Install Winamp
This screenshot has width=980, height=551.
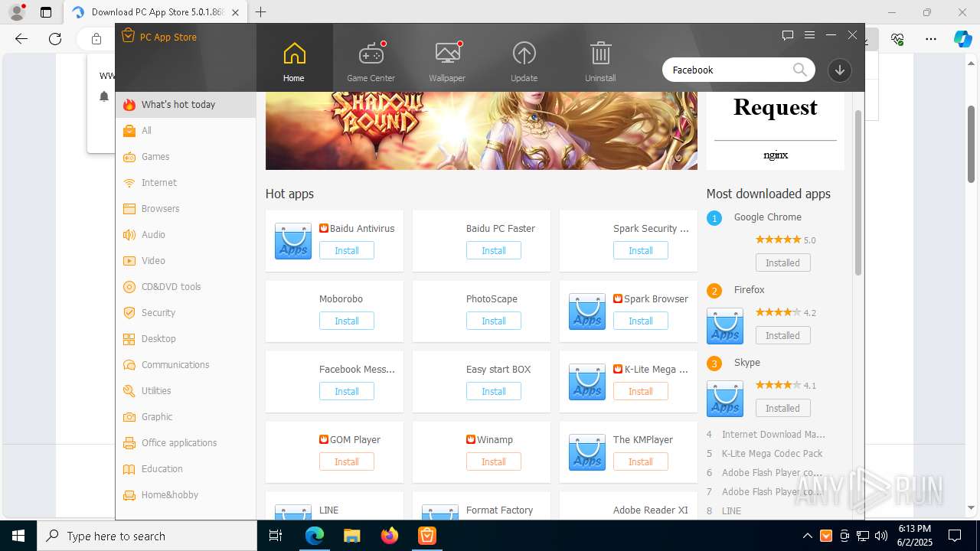(x=494, y=462)
